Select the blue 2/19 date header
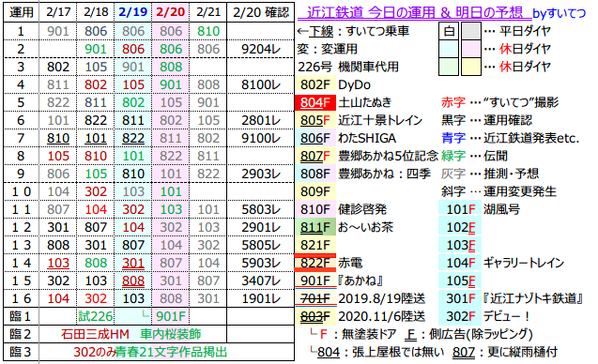The width and height of the screenshot is (598, 364). point(132,12)
